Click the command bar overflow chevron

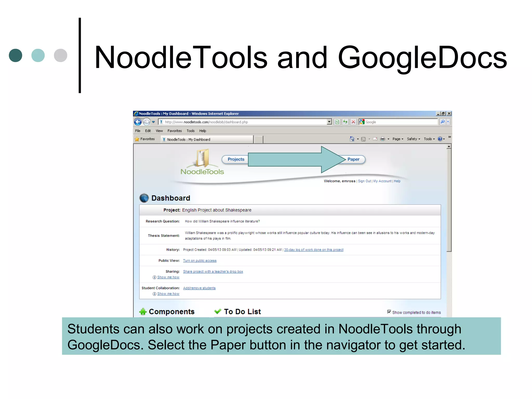point(449,137)
